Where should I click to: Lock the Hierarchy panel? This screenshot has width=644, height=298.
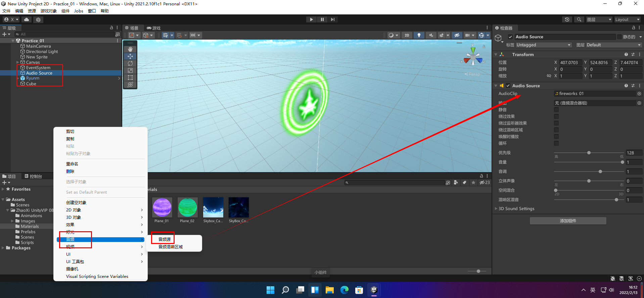(x=111, y=28)
